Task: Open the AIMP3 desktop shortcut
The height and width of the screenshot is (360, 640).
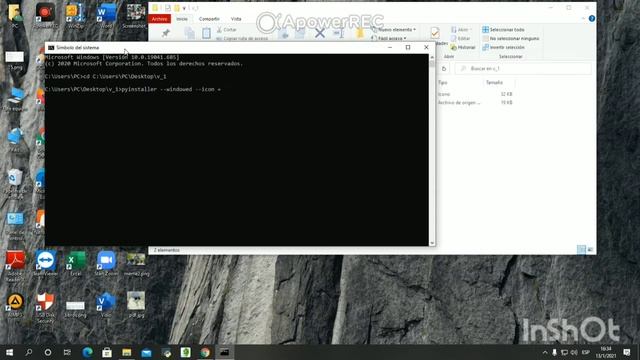Action: (15, 305)
